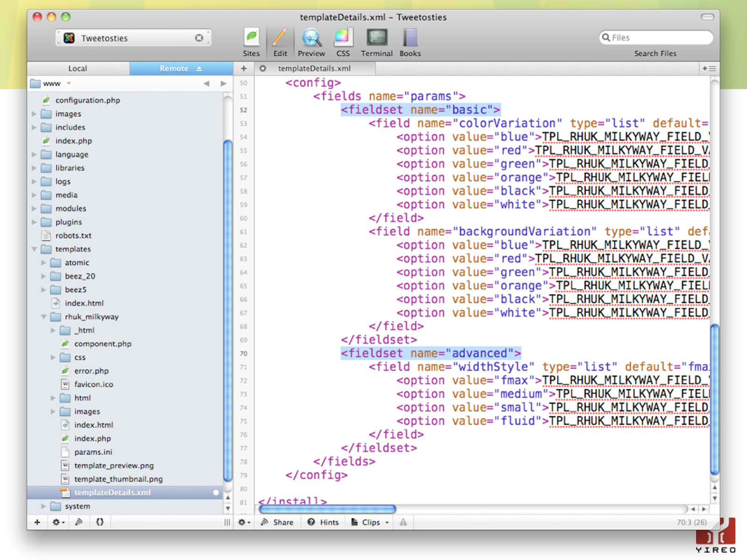Collapse the templates folder
Screen dimensions: 747x560
point(34,249)
